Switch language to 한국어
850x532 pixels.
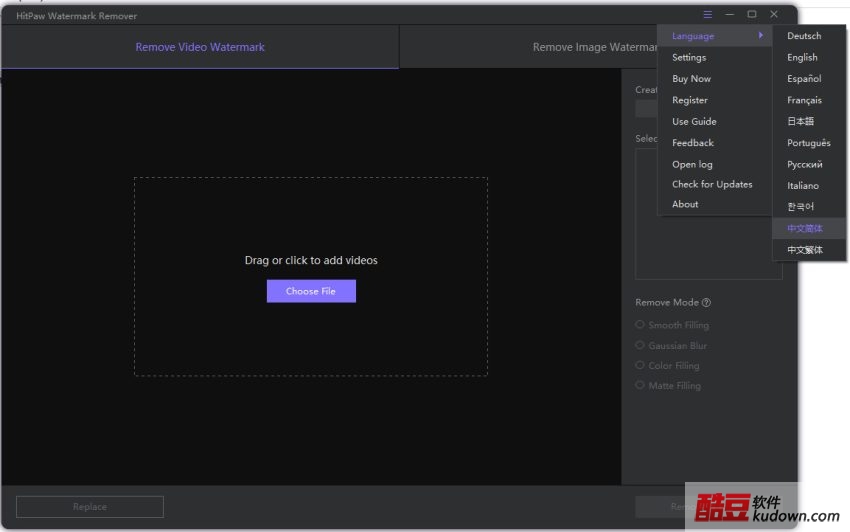[809, 207]
